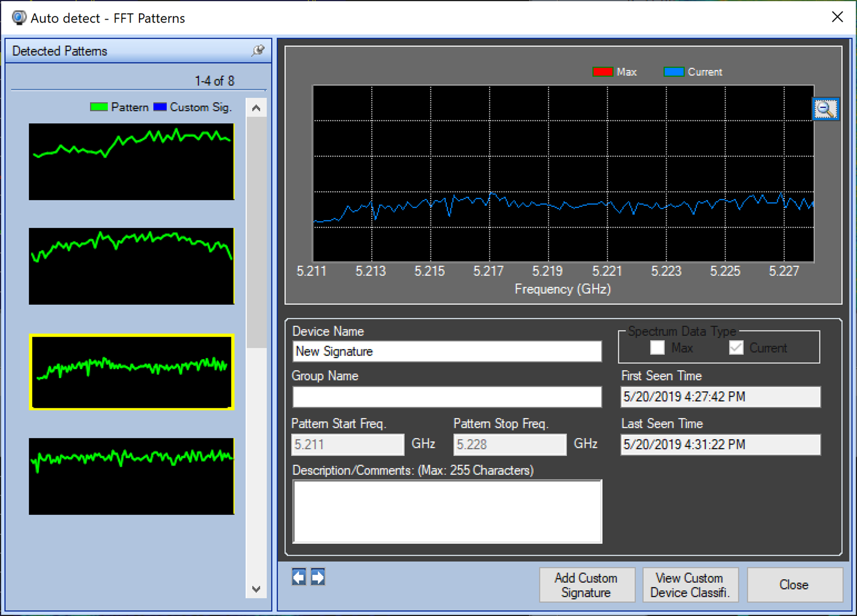Click the application icon in the title bar
857x616 pixels.
pyautogui.click(x=18, y=17)
